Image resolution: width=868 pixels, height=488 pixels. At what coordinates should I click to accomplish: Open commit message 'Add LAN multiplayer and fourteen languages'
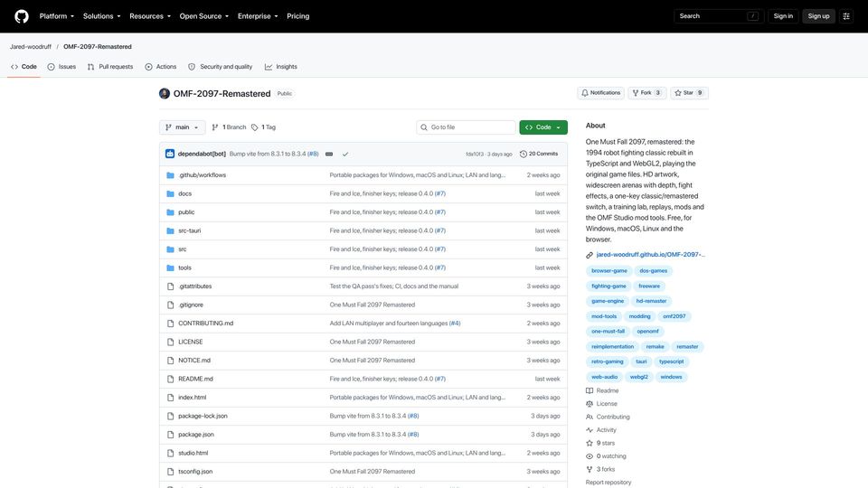click(389, 324)
